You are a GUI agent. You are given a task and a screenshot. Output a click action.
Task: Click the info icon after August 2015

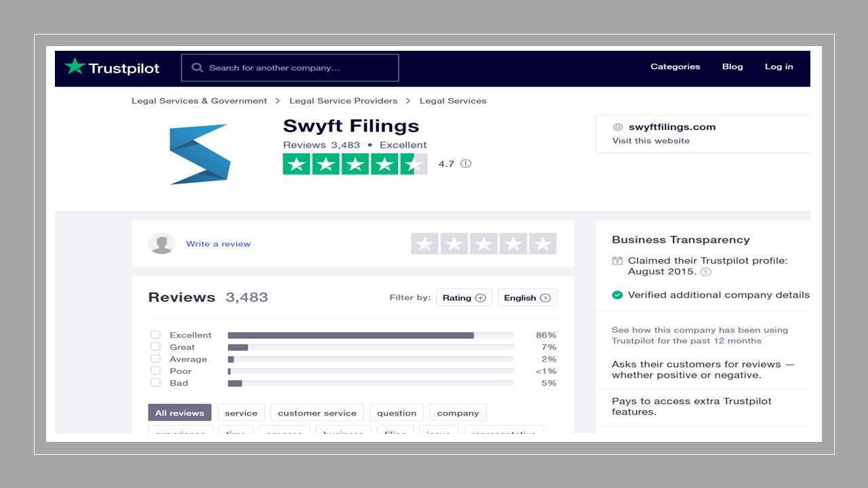click(x=706, y=272)
